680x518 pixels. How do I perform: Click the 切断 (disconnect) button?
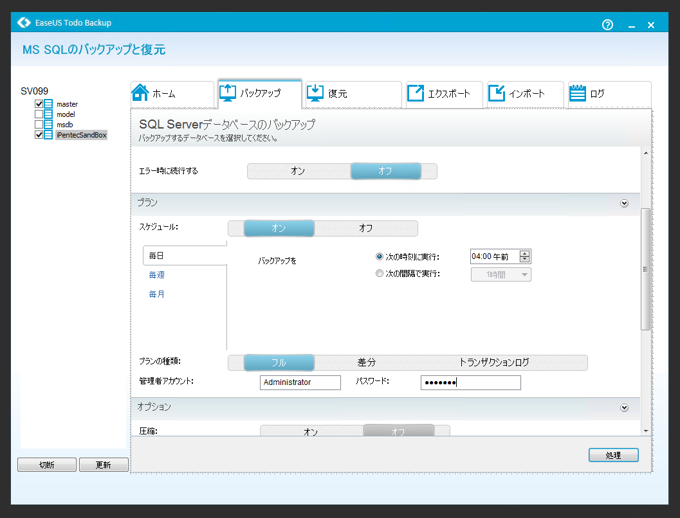coord(47,465)
